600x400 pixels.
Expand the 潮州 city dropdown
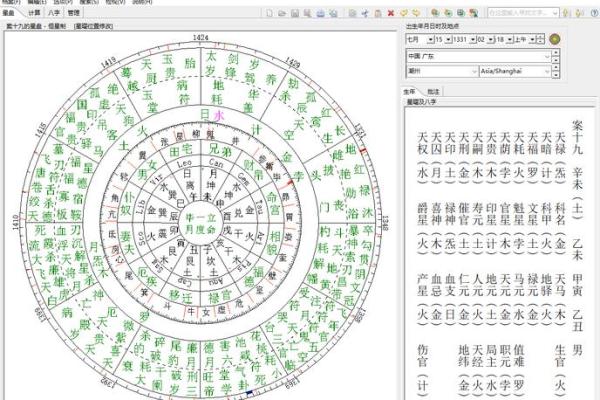(x=473, y=73)
